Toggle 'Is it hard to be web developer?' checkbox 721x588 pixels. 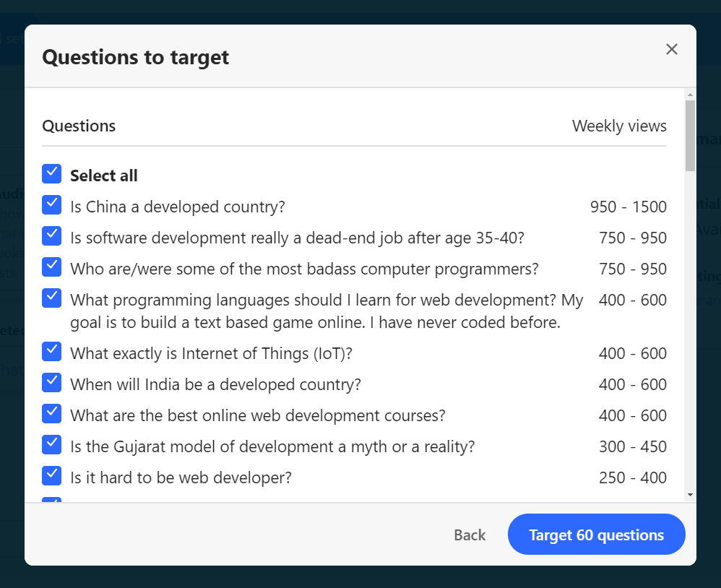point(52,476)
